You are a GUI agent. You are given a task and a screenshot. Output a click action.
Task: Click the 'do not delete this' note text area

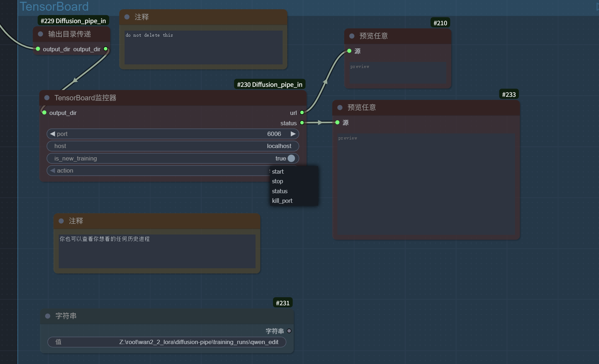tap(203, 47)
